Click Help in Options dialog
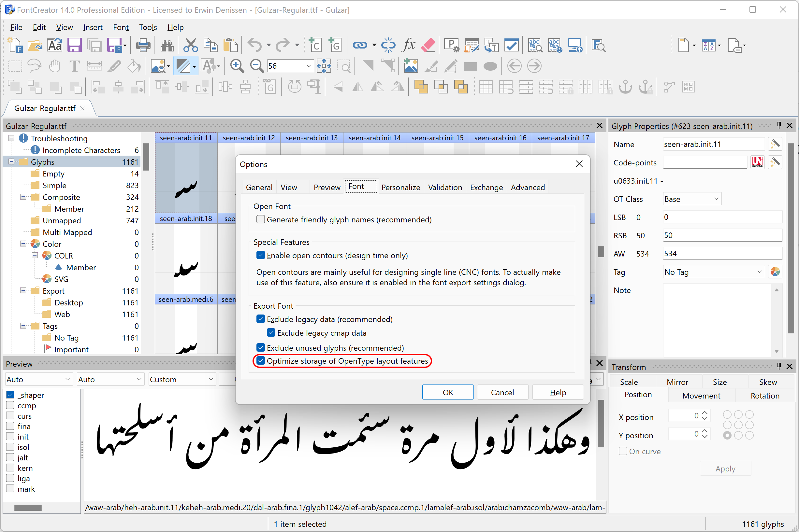The width and height of the screenshot is (799, 532). [558, 392]
